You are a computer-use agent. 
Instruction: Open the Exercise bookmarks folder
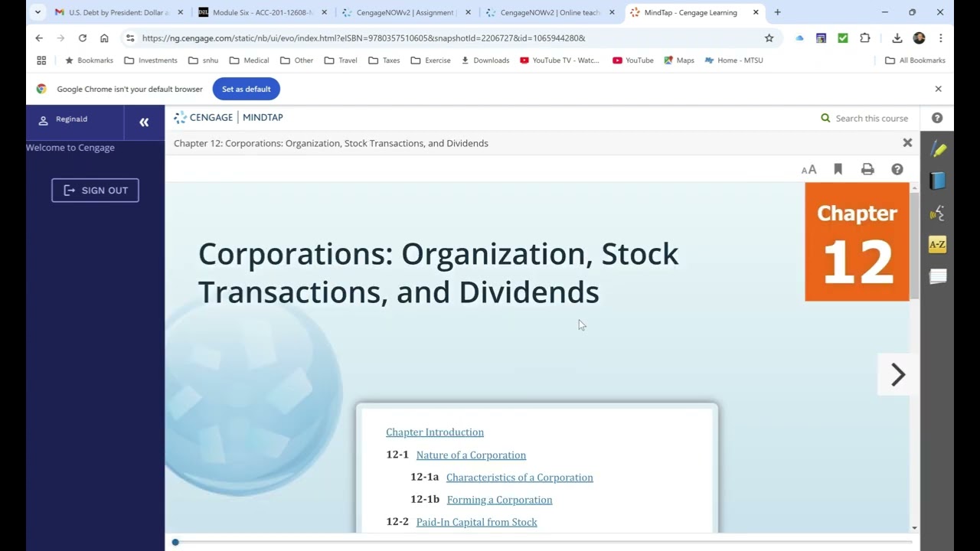(430, 60)
